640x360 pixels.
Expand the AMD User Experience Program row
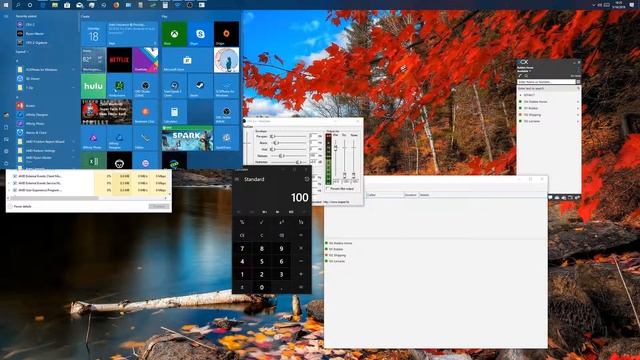point(9,190)
